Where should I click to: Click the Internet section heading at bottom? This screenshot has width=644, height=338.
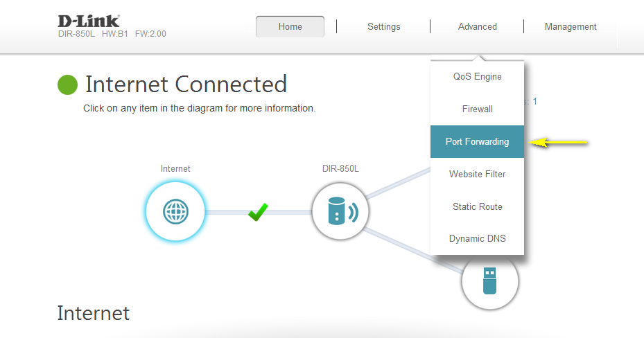93,313
